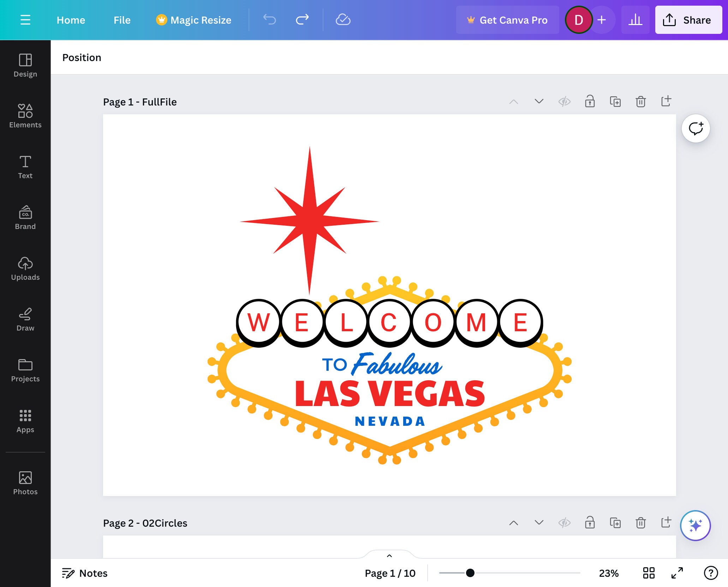Open the Magic design assistant

pos(695,525)
